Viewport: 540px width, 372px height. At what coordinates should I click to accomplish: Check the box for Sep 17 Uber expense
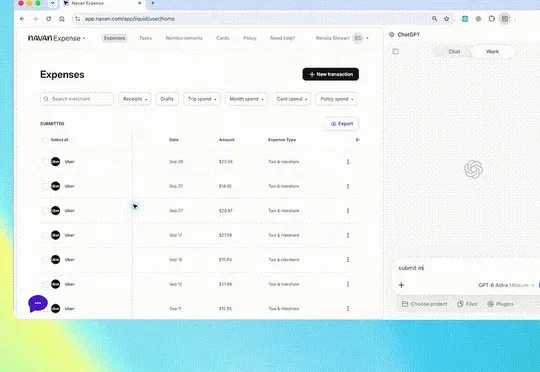tap(45, 235)
